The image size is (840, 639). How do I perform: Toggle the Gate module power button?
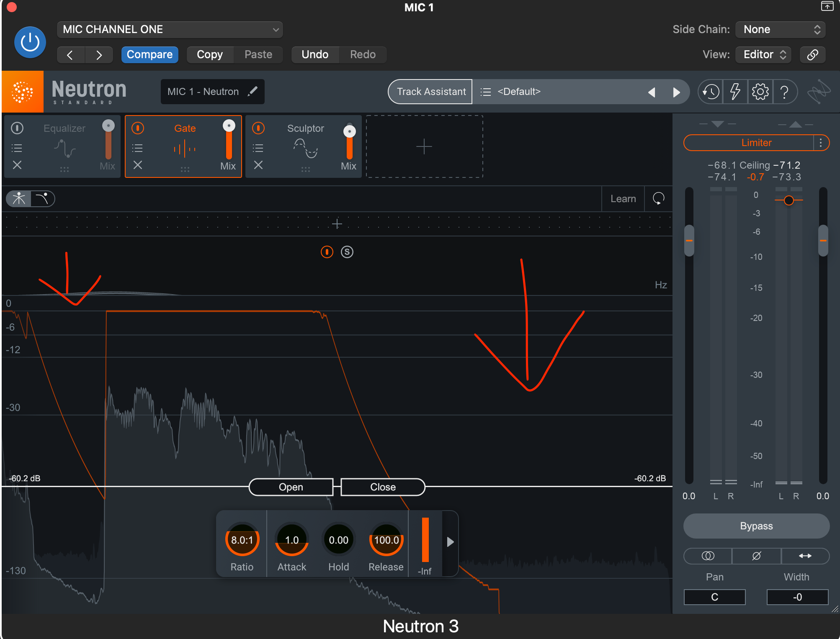pos(138,128)
